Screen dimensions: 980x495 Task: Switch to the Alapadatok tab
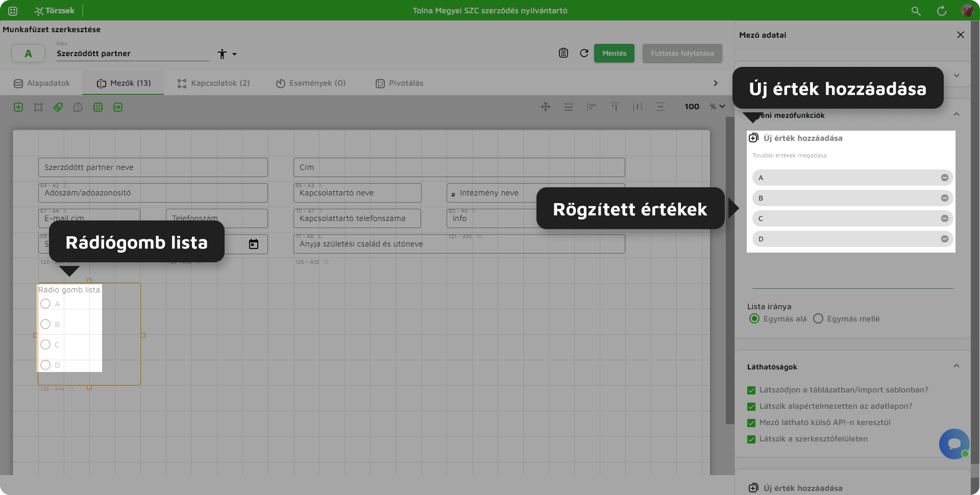click(x=42, y=83)
